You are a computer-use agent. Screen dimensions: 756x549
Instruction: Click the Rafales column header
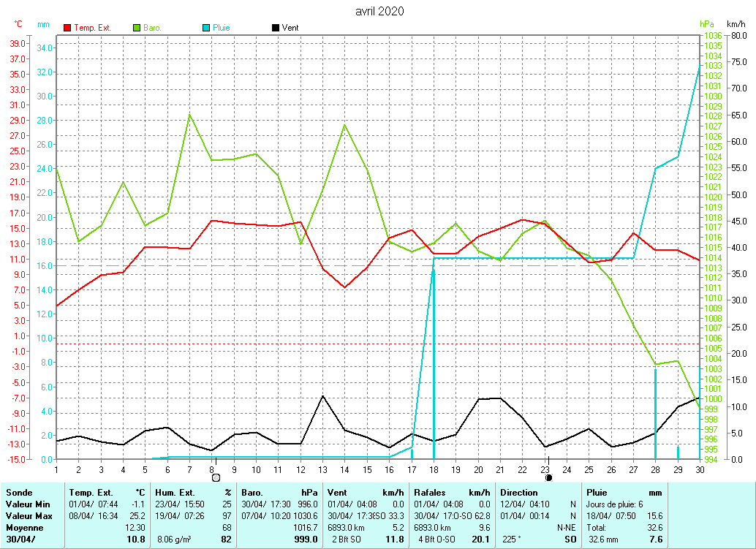point(430,493)
